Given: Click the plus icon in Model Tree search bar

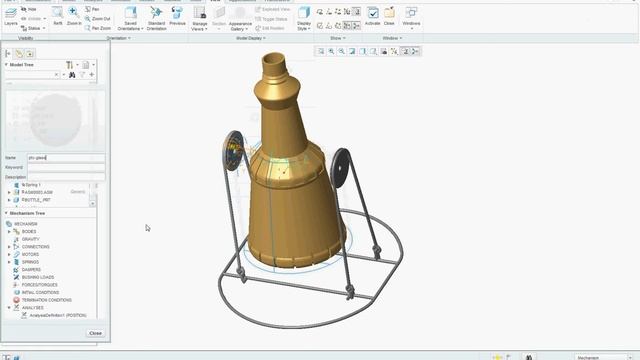Looking at the screenshot, I should click(x=92, y=75).
